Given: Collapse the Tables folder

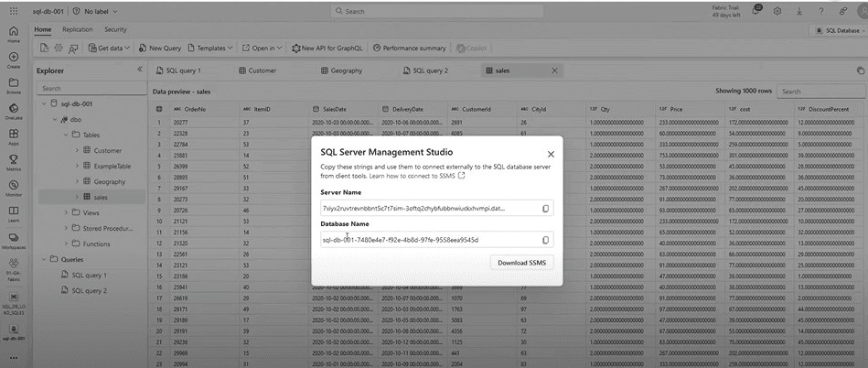Looking at the screenshot, I should pyautogui.click(x=65, y=135).
